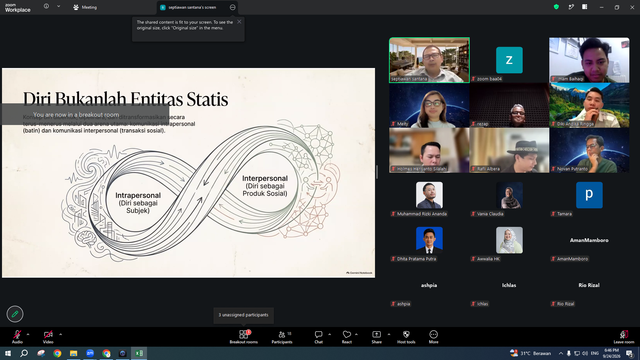Select septiawan santana's video tile
Image resolution: width=640 pixels, height=360 pixels.
click(x=429, y=60)
